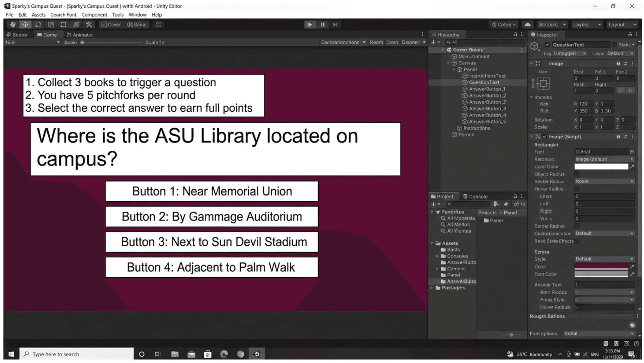Switch to the Console tab
The width and height of the screenshot is (644, 363).
coord(475,196)
